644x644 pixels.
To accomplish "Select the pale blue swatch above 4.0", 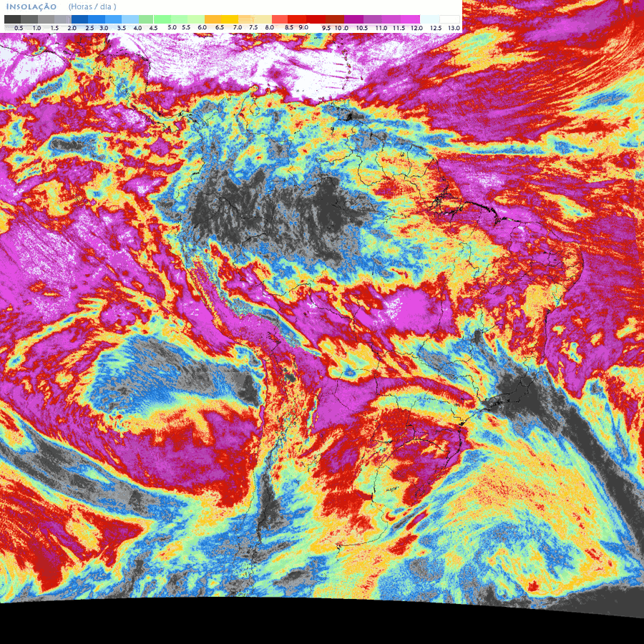I will 130,19.
